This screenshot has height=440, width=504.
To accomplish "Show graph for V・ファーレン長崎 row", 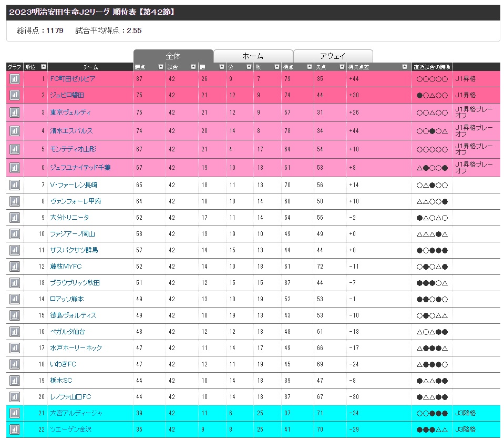I will [14, 185].
